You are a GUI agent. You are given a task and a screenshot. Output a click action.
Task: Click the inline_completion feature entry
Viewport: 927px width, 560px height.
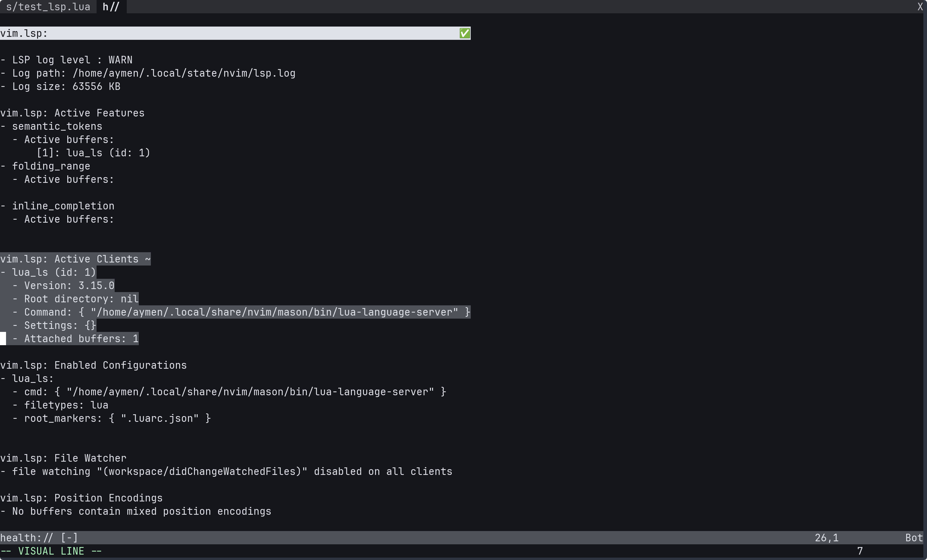[x=63, y=206]
